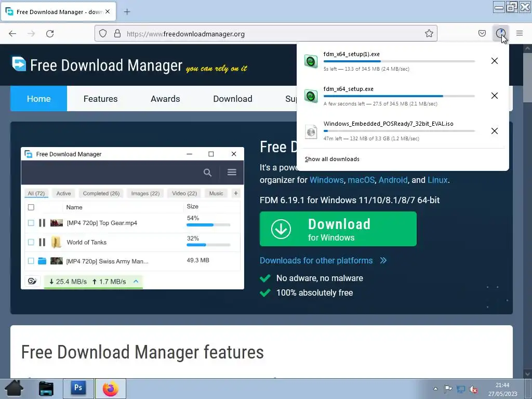Tick the checkbox for Top Gear.mp4
532x399 pixels.
(x=31, y=223)
